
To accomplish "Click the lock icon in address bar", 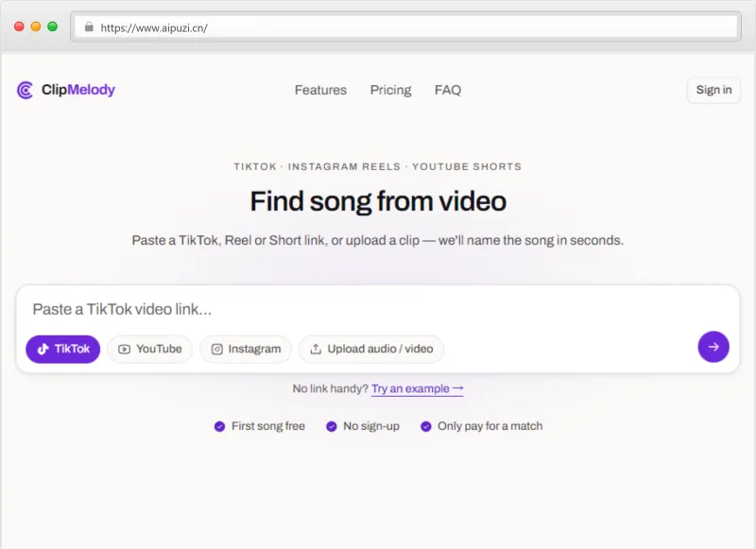I will (89, 27).
